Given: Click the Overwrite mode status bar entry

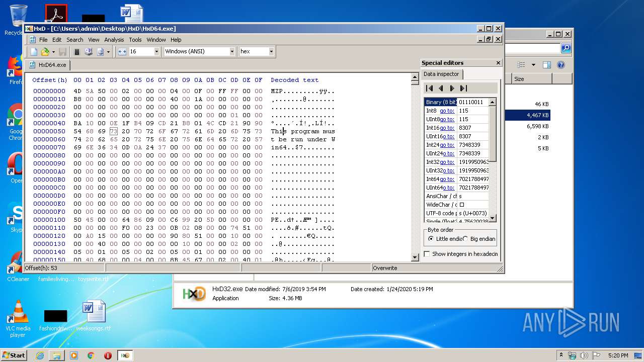Looking at the screenshot, I should point(385,268).
